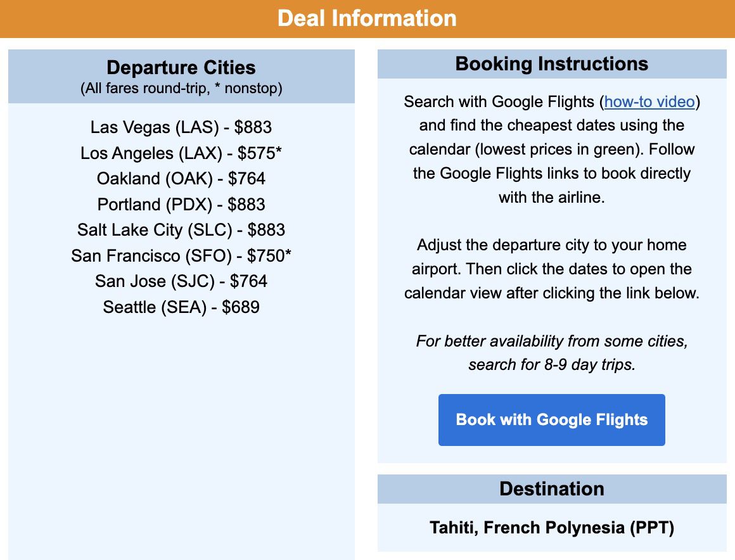Choose the Portland (PDX) $883 fare
Viewport: 735px width, 560px height.
(181, 205)
